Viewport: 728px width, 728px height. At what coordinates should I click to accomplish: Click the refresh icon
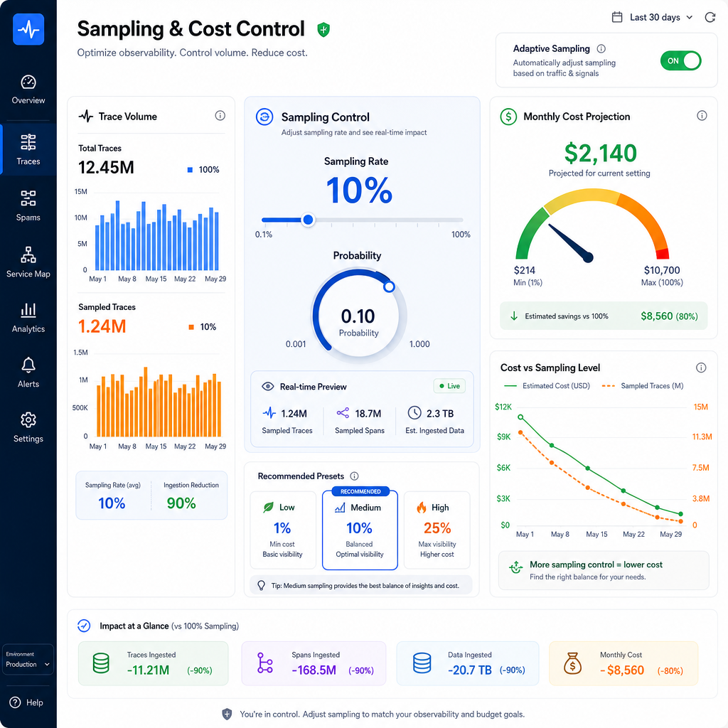click(710, 18)
